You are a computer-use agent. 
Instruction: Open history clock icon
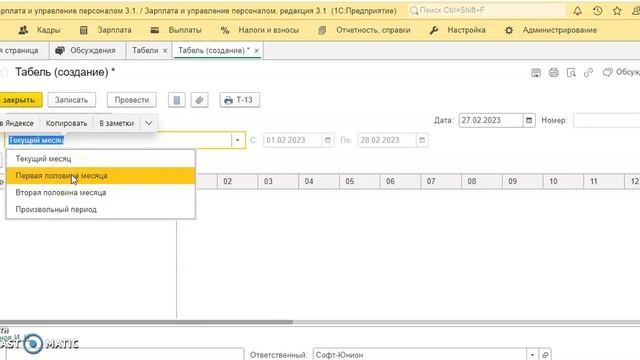[x=597, y=11]
